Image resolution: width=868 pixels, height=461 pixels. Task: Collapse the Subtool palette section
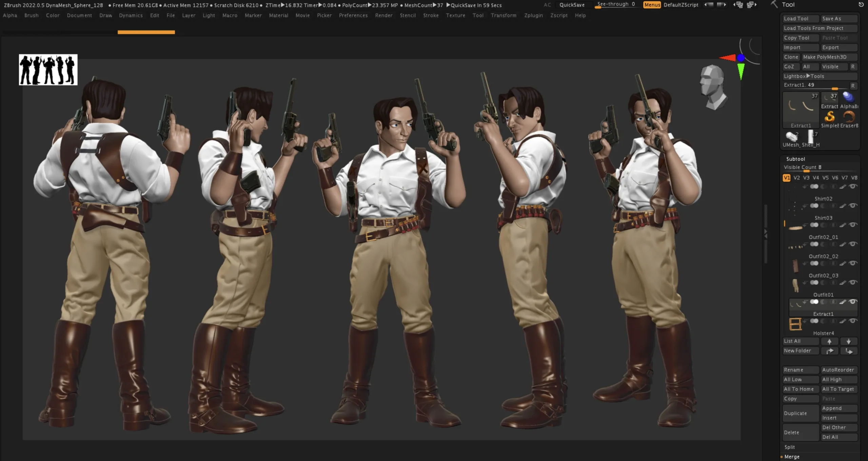click(x=795, y=159)
